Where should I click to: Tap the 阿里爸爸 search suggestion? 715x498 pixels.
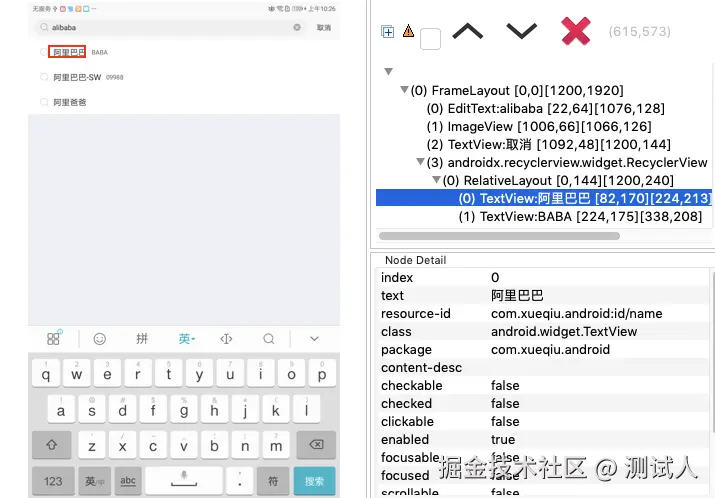pyautogui.click(x=184, y=102)
